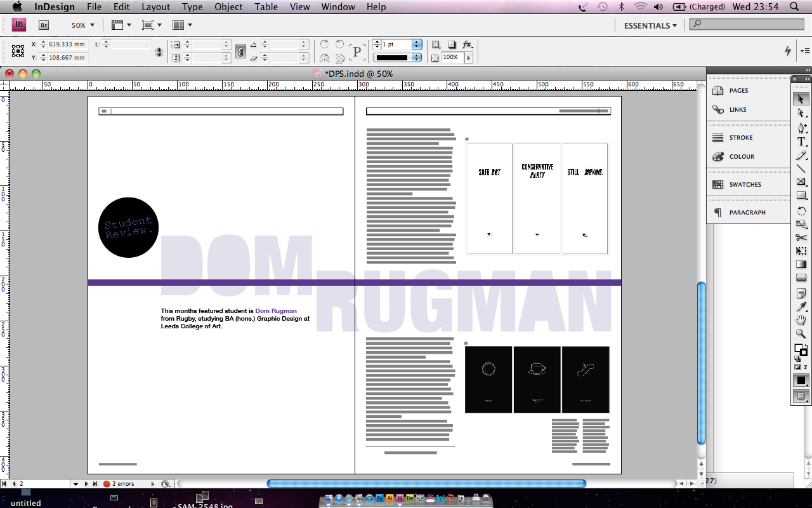
Task: Toggle the Apply Color button in toolbox
Action: [x=801, y=380]
